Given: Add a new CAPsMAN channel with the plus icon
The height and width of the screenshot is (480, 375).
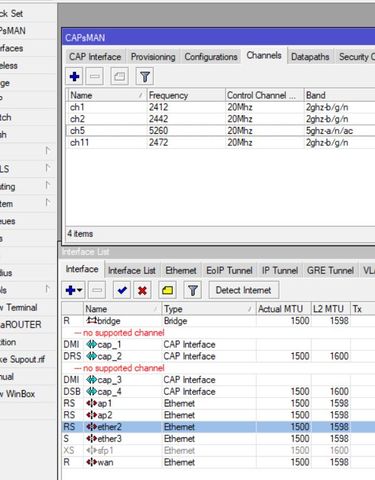Looking at the screenshot, I should pyautogui.click(x=74, y=77).
